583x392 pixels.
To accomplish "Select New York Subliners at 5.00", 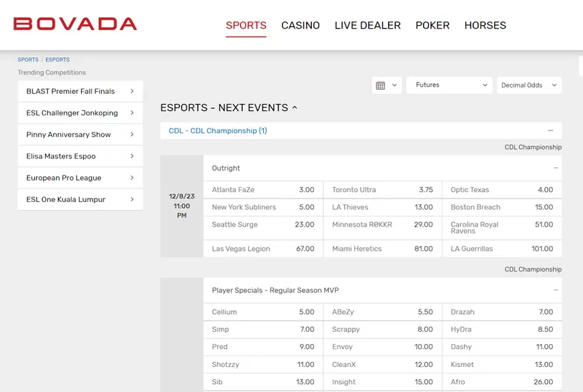I will coord(263,207).
